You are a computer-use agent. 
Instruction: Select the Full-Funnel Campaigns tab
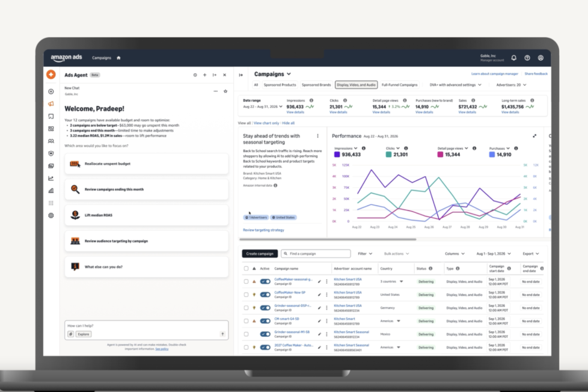click(399, 85)
